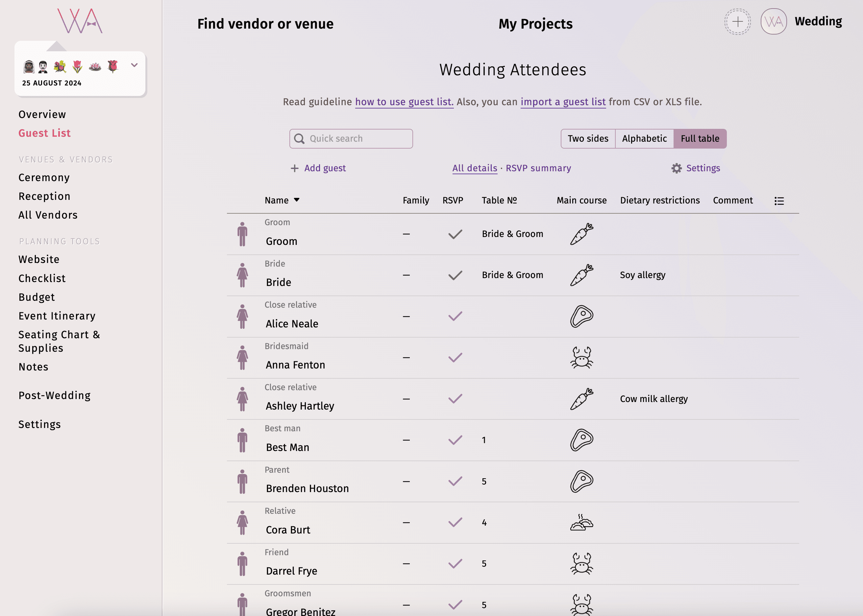The height and width of the screenshot is (616, 863).
Task: Select the Full table view toggle
Action: 700,139
